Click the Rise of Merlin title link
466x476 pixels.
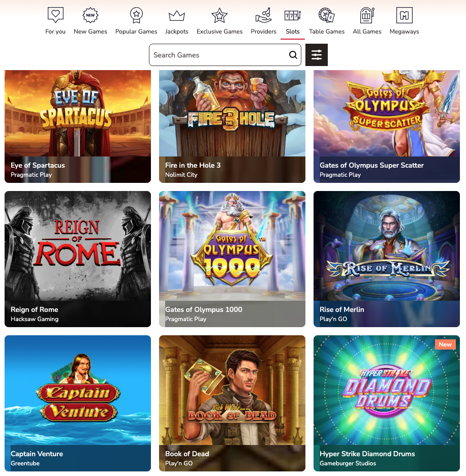pyautogui.click(x=342, y=309)
